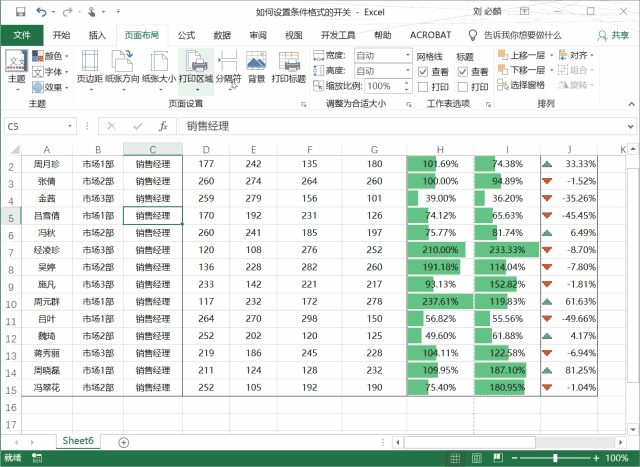Open theme Effects (效果) menu
This screenshot has width=640, height=467.
click(x=50, y=87)
